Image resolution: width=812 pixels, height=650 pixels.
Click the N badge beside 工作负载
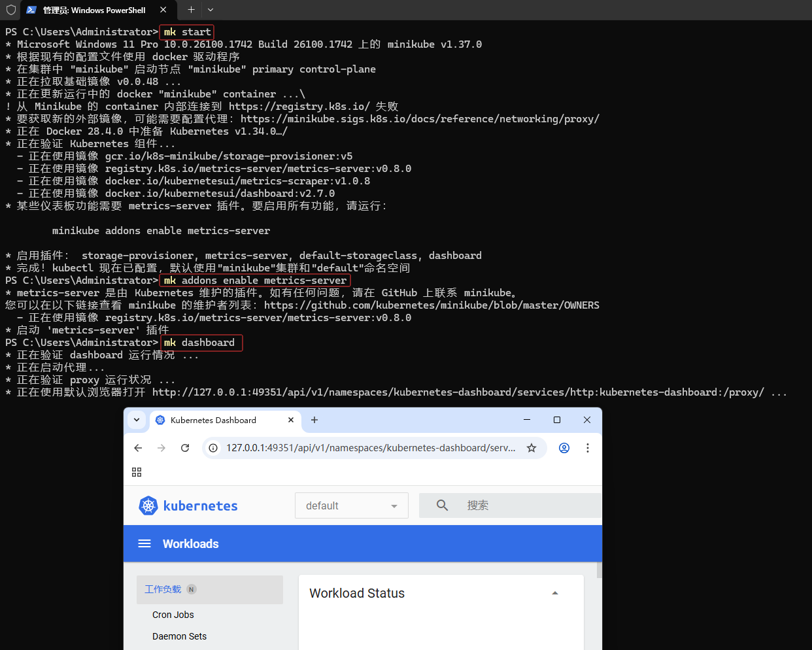point(192,589)
